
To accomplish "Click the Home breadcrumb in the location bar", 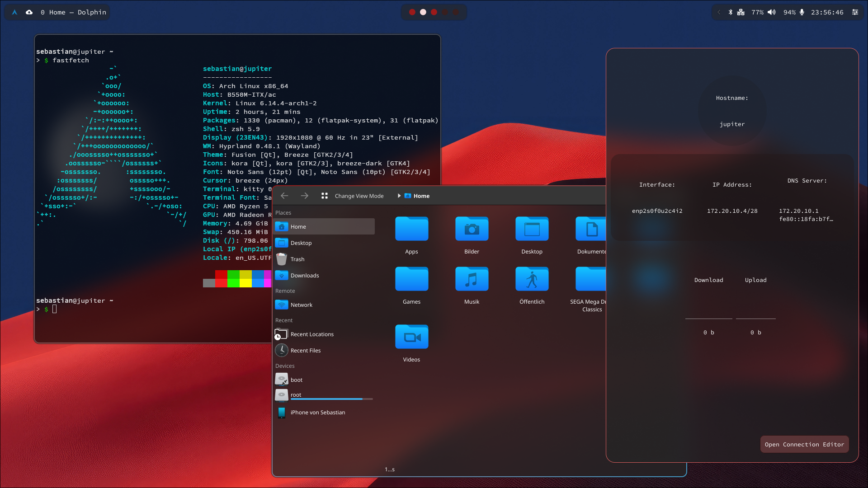I will click(x=421, y=196).
